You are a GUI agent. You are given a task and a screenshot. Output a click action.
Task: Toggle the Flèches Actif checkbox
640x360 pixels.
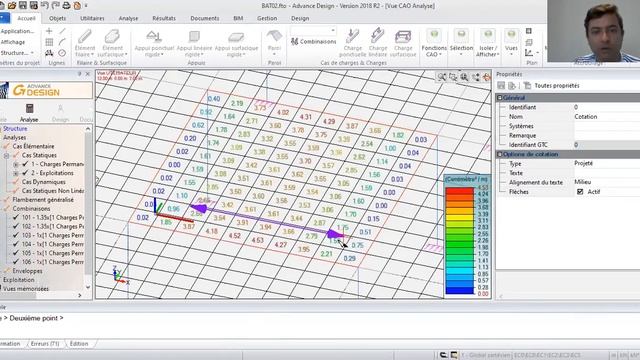pyautogui.click(x=580, y=191)
